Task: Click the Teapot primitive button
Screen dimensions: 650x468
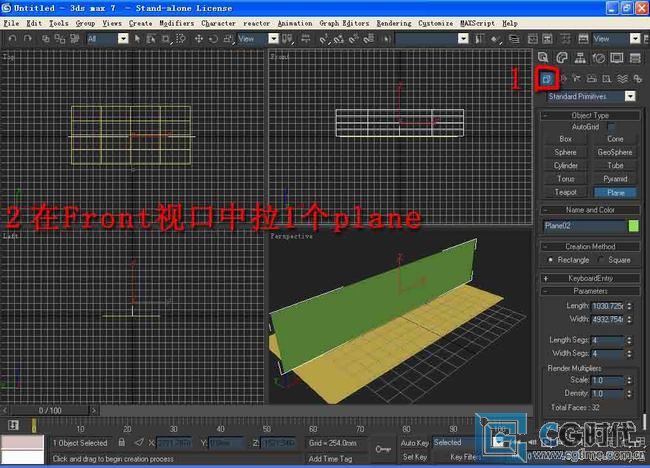Action: click(x=565, y=192)
